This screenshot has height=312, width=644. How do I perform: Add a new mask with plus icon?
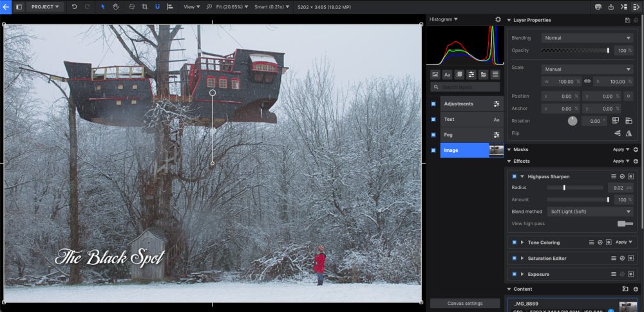(636, 149)
